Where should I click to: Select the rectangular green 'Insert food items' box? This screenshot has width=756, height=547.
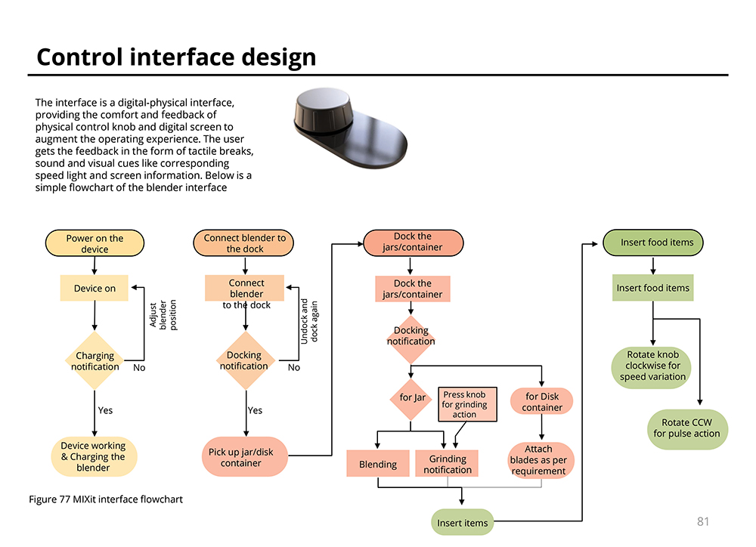point(653,288)
